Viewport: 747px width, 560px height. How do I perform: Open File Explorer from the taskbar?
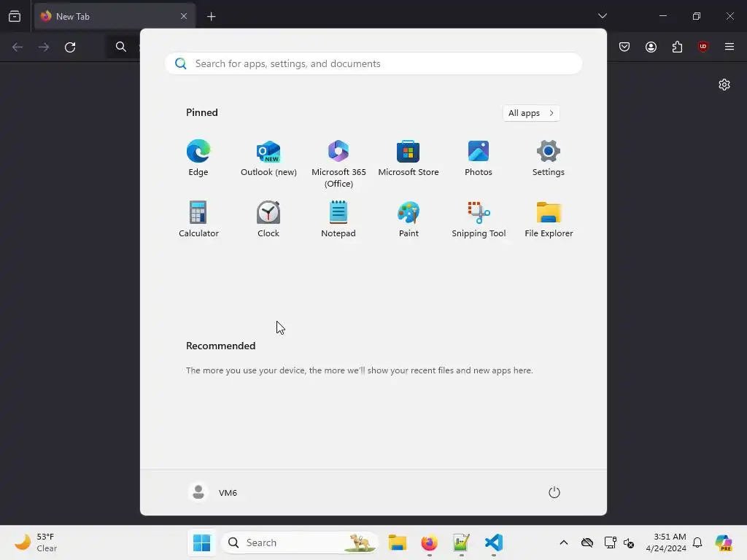[398, 542]
